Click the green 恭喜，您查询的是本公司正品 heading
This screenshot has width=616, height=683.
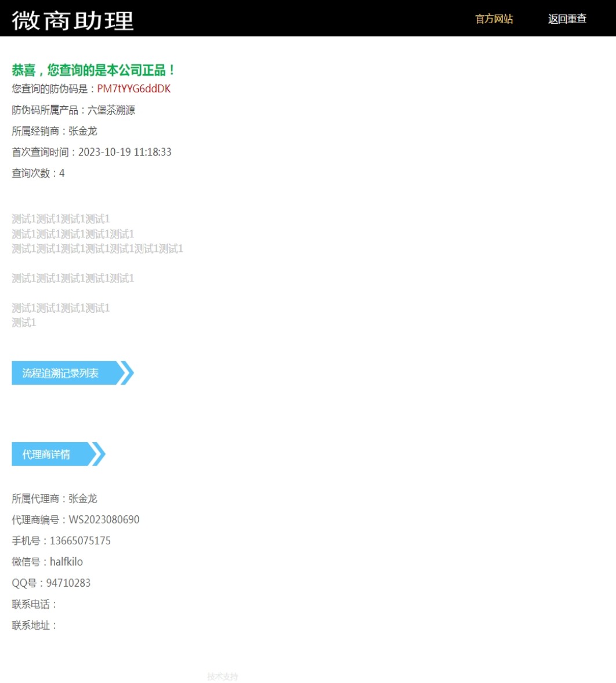point(93,70)
